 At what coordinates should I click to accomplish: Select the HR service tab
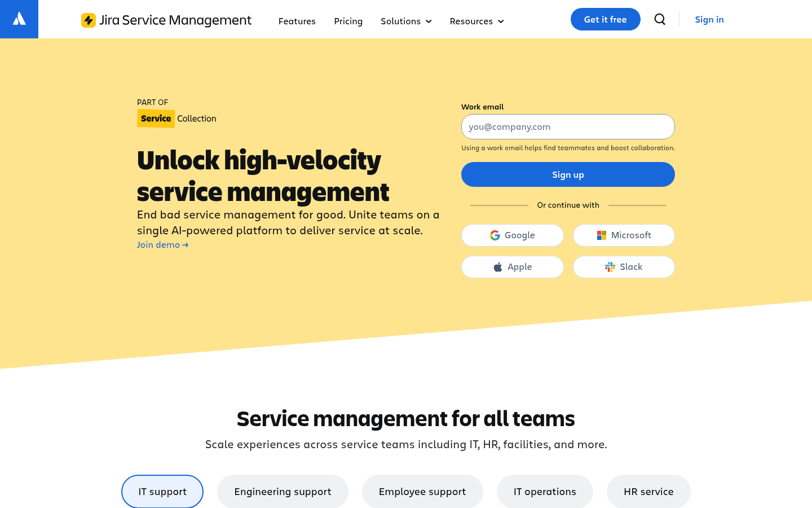648,492
